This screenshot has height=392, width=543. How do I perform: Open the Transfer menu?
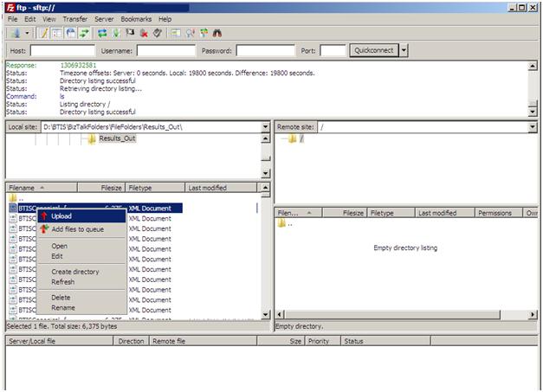74,19
